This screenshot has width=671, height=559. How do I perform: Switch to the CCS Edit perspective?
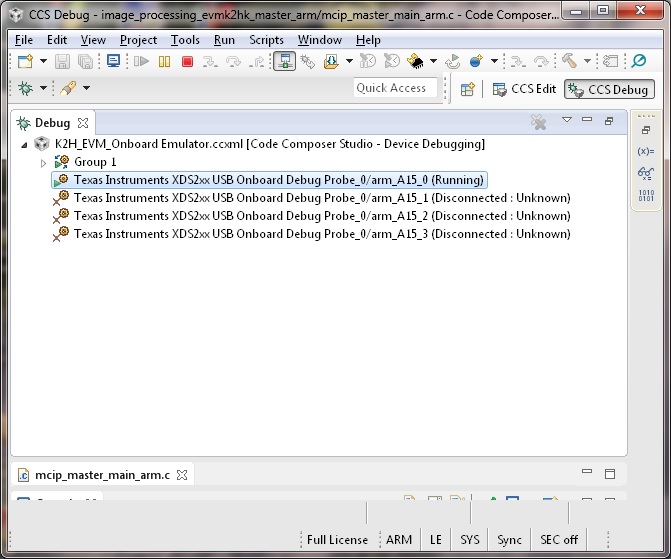click(x=525, y=89)
